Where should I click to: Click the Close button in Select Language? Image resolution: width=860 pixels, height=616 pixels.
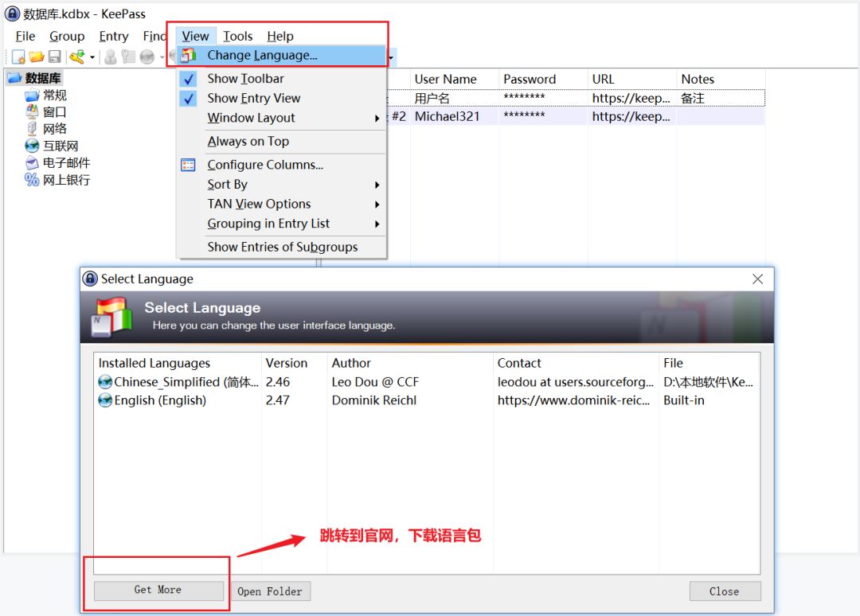coord(725,591)
